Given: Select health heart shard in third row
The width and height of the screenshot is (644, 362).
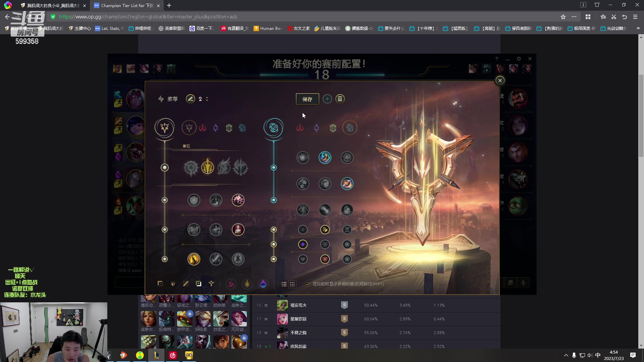Looking at the screenshot, I should click(303, 259).
